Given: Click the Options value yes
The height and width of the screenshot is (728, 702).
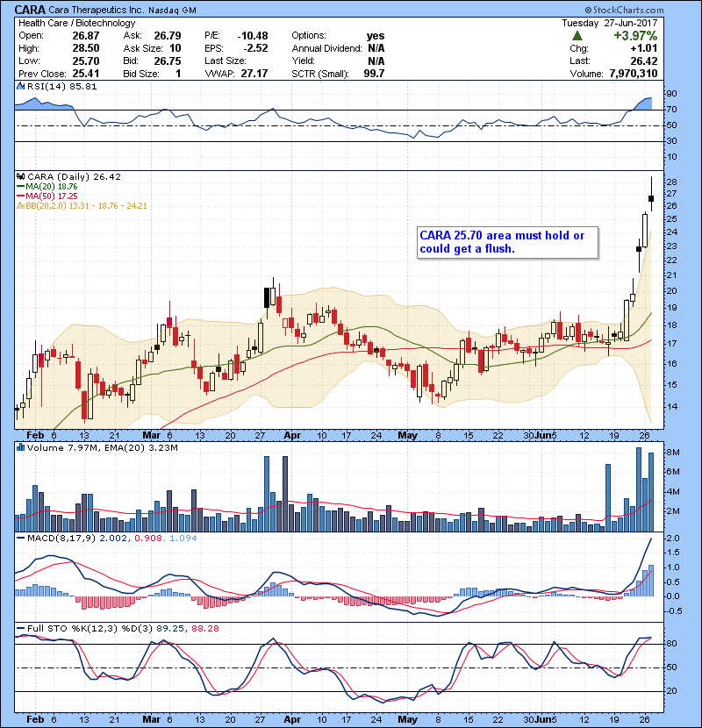Looking at the screenshot, I should pyautogui.click(x=376, y=36).
